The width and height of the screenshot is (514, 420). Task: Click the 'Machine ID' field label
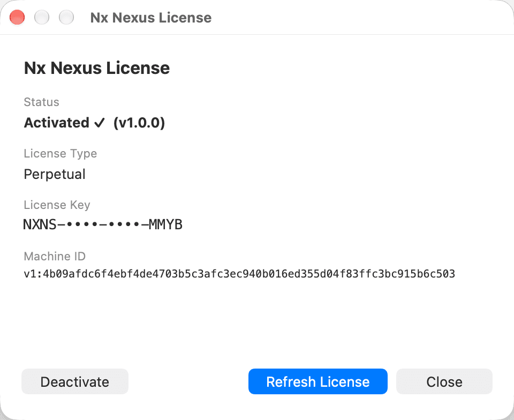55,256
